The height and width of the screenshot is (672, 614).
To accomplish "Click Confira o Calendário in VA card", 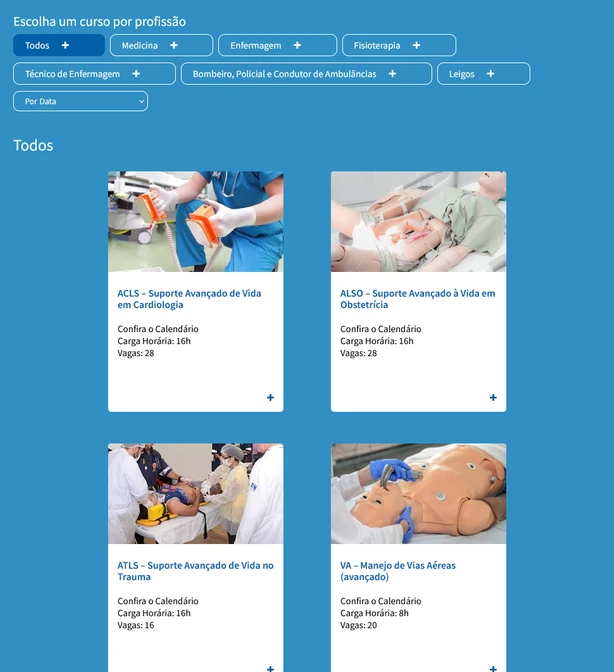I will (x=380, y=601).
